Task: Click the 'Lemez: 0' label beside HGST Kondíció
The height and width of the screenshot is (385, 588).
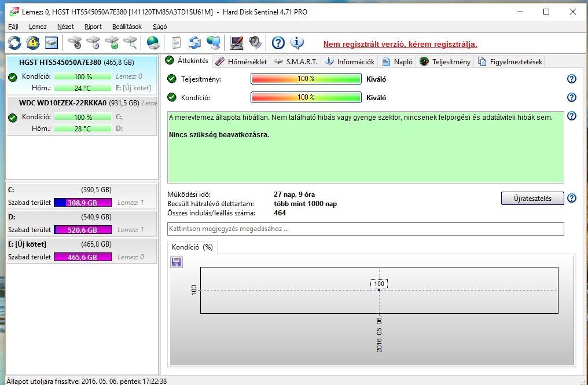Action: coord(129,76)
